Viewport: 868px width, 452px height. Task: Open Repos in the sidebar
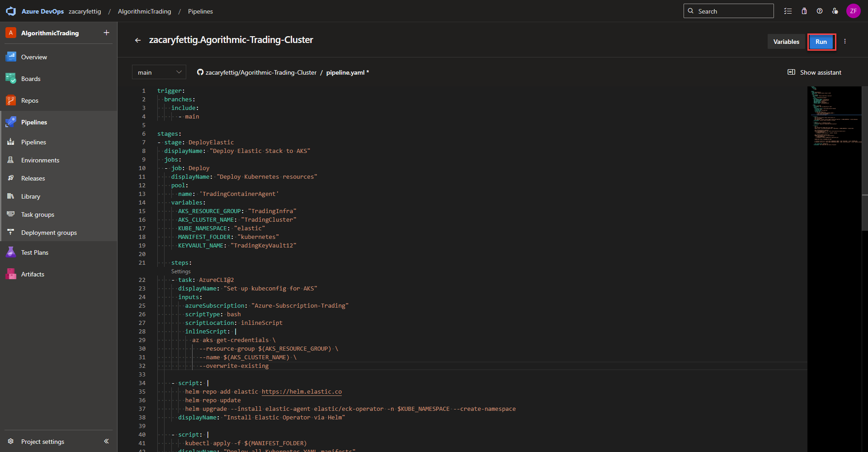tap(30, 100)
